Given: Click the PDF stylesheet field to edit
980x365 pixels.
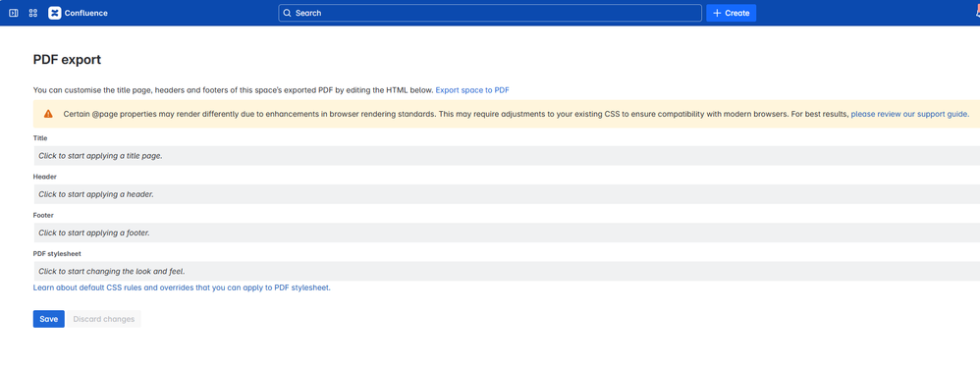Looking at the screenshot, I should [507, 271].
